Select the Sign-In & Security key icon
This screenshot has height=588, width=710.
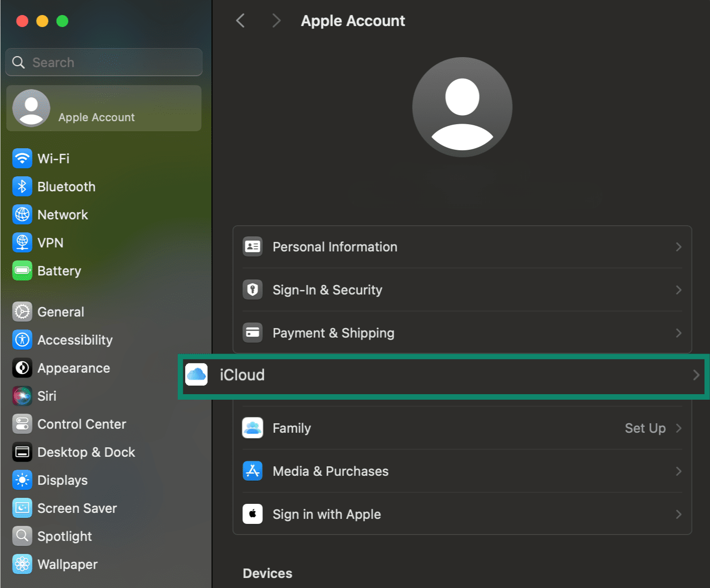coord(253,289)
